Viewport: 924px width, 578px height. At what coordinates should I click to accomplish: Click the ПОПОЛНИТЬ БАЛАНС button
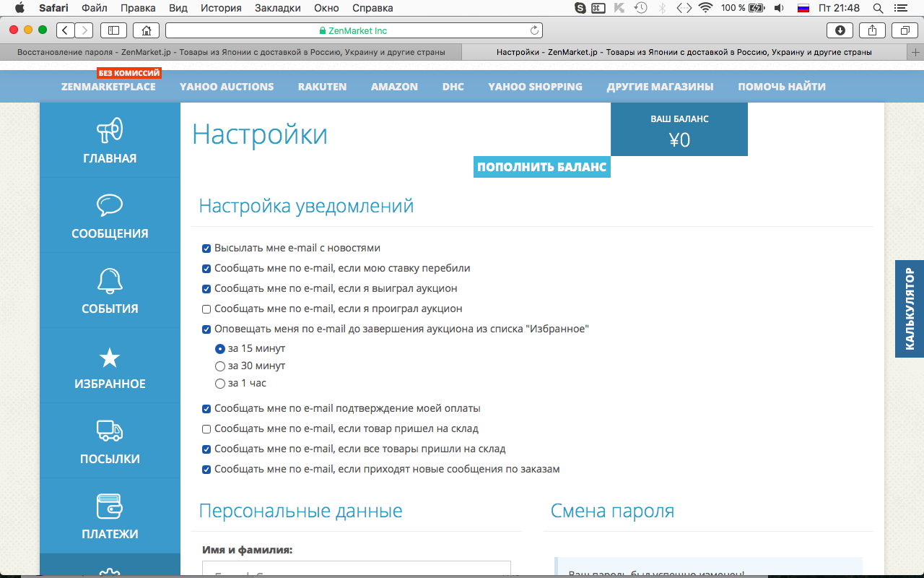coord(542,167)
